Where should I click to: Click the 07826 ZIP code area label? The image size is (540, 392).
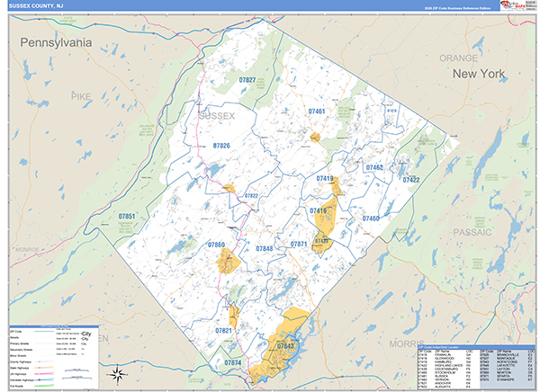221,146
